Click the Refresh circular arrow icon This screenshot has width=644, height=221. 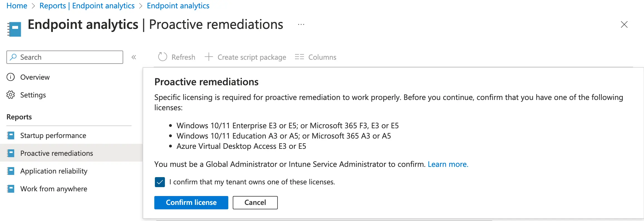coord(162,57)
